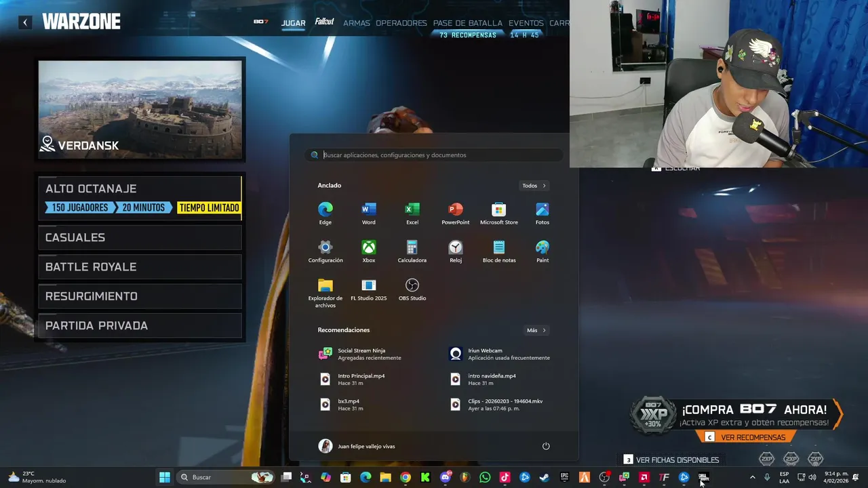Open Microsoft Store in pinned apps grid
Image resolution: width=868 pixels, height=488 pixels.
499,213
